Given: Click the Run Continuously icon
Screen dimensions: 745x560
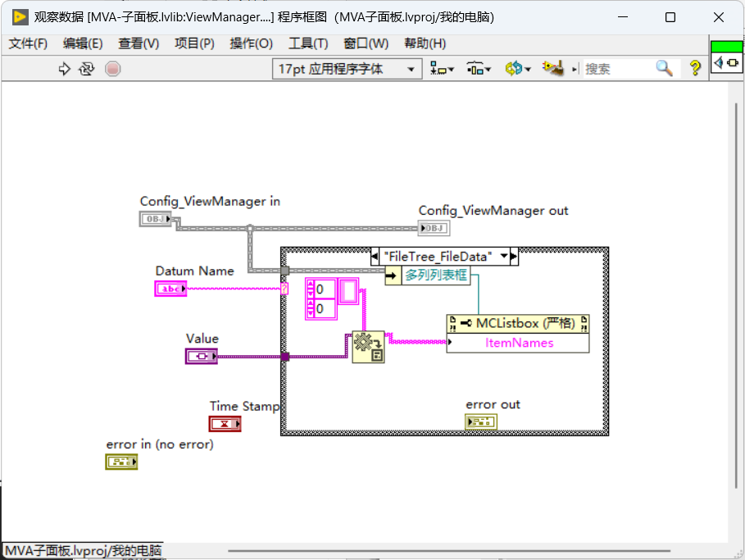Looking at the screenshot, I should tap(87, 69).
